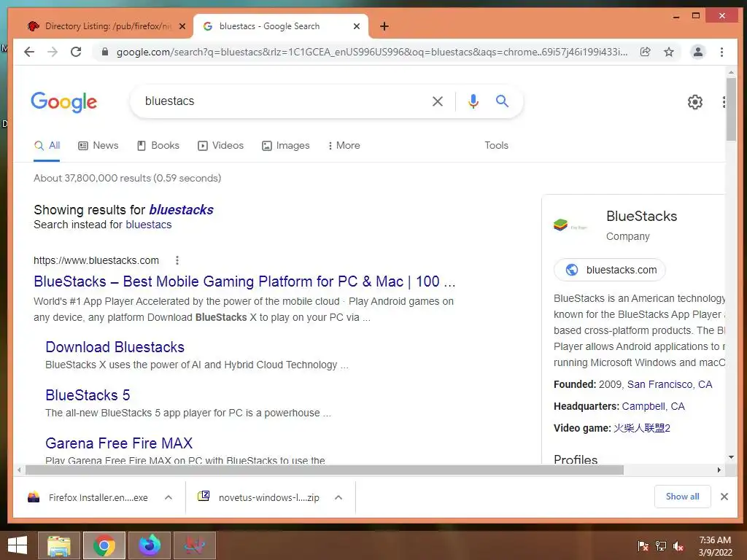Close the bluestacs Google Search tab
Image resolution: width=747 pixels, height=560 pixels.
point(356,26)
